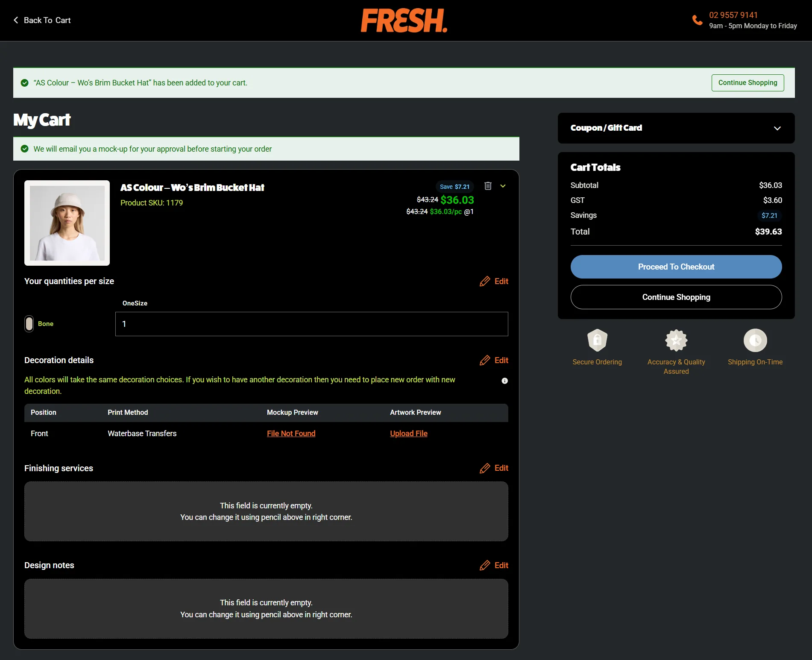Click the Position column header
The width and height of the screenshot is (812, 660).
click(43, 412)
